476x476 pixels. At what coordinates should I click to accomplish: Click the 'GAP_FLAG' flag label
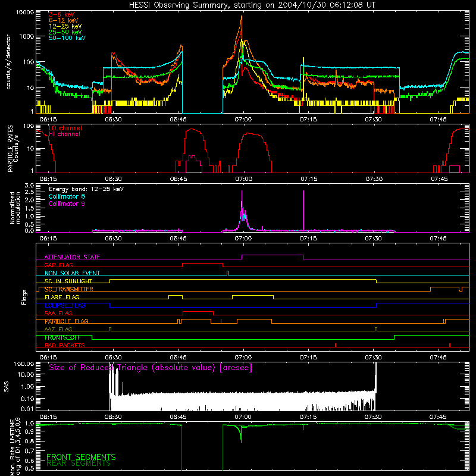(58, 265)
